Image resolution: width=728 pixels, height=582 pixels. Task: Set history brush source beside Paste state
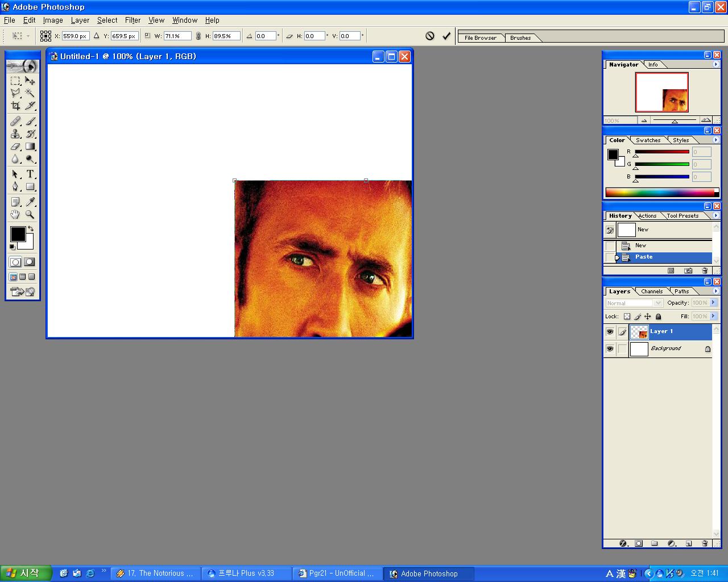[610, 257]
